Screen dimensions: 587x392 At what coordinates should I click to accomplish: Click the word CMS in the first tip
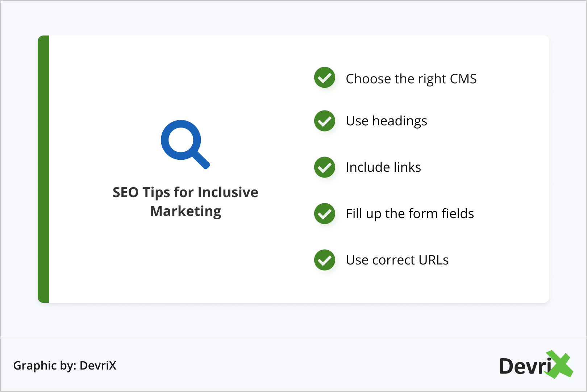coord(463,79)
